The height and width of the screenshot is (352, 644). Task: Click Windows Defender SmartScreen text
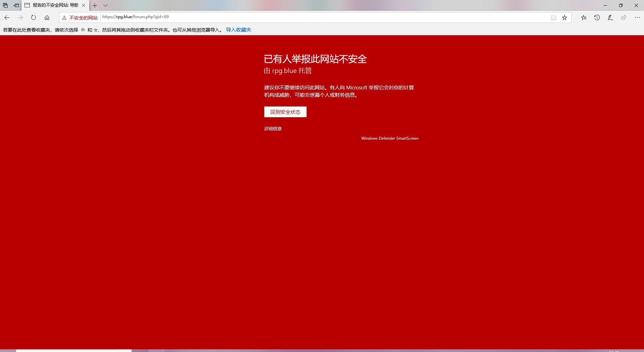coord(390,138)
